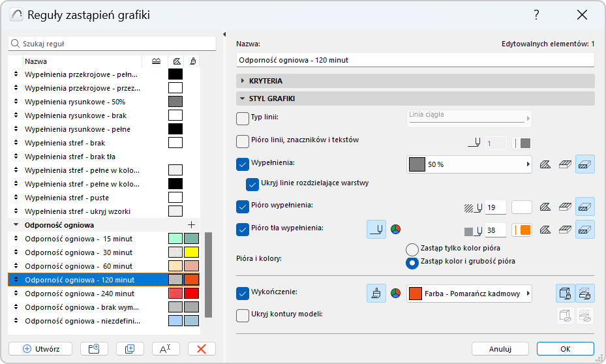The image size is (606, 364).
Task: Click the white fill pen color swatch
Action: (x=522, y=207)
